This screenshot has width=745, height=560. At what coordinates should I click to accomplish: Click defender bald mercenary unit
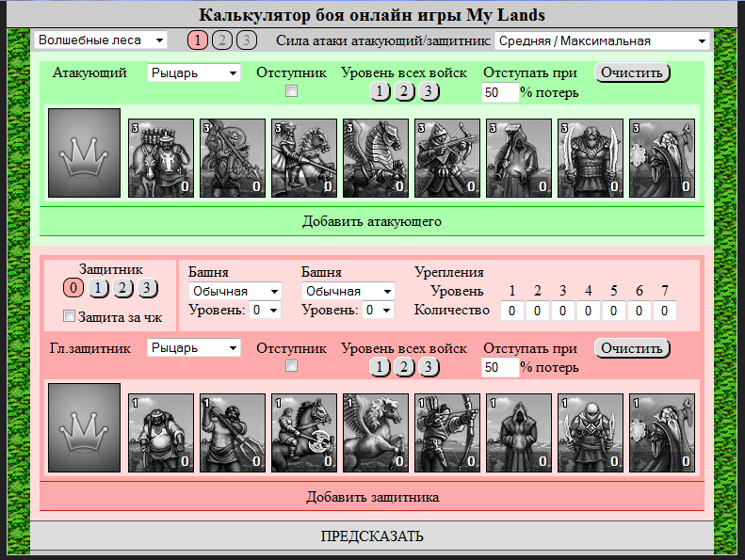pyautogui.click(x=591, y=433)
